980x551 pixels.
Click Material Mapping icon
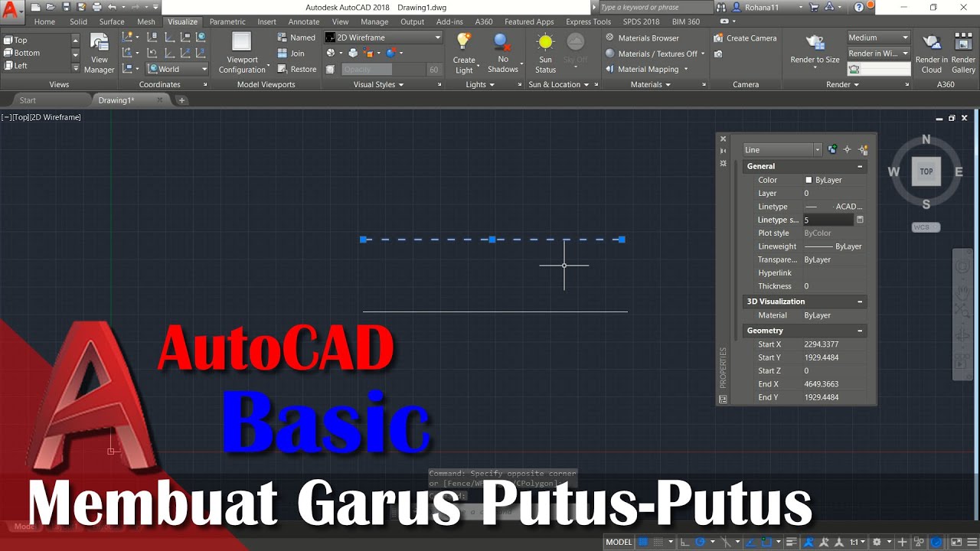(610, 69)
